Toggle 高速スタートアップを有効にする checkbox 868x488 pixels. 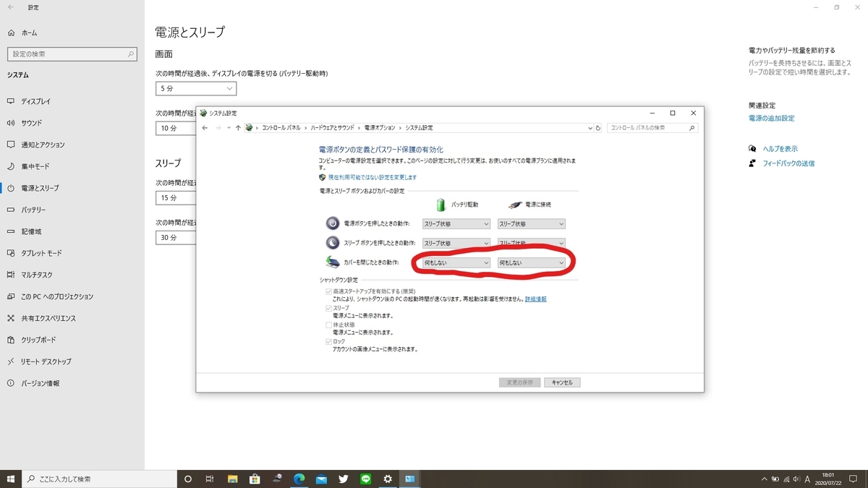tap(329, 291)
